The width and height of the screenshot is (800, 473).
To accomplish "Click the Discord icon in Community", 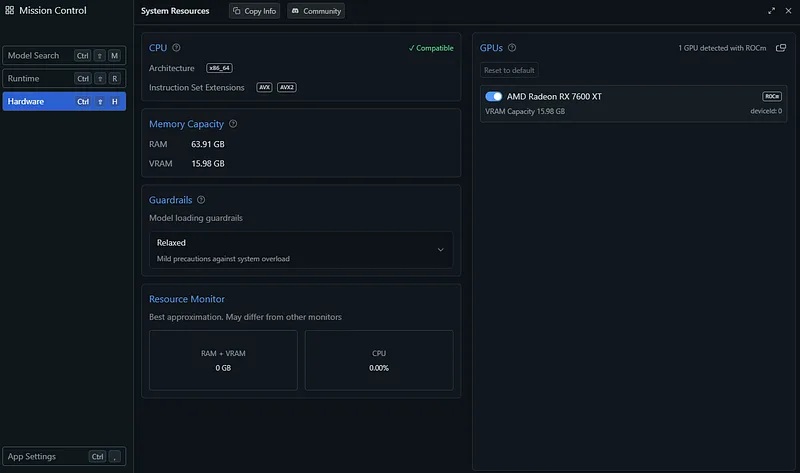I will point(295,11).
